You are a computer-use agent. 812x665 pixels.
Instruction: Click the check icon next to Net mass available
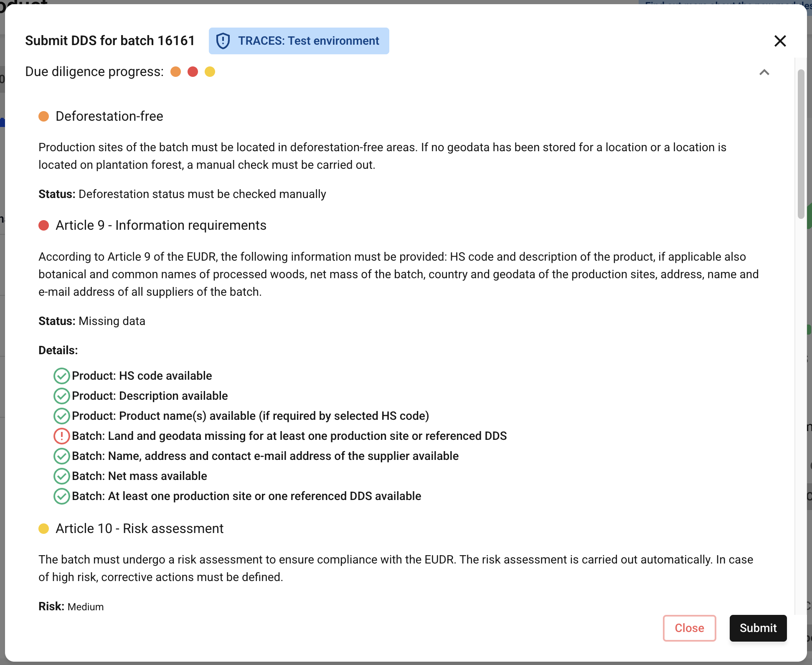(x=62, y=476)
